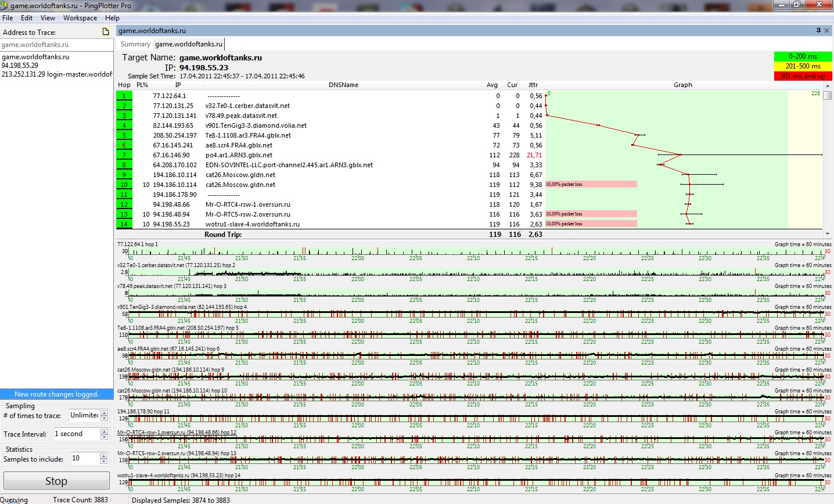The height and width of the screenshot is (504, 834).
Task: Click the 201-500 ms yellow legend
Action: click(803, 66)
